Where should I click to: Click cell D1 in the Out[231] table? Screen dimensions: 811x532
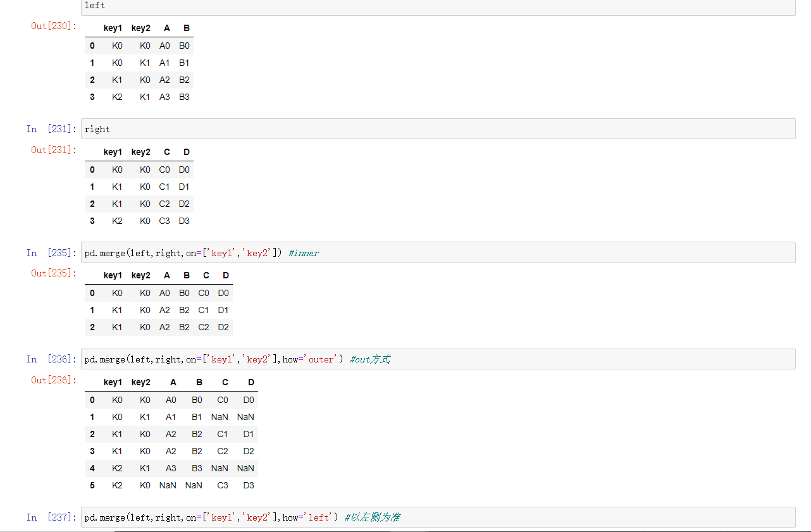pyautogui.click(x=184, y=187)
